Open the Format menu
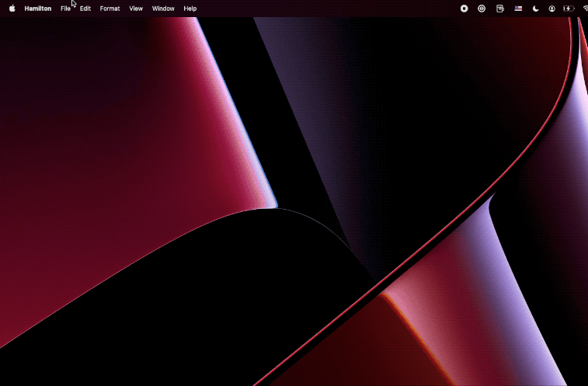The height and width of the screenshot is (386, 588). tap(110, 9)
